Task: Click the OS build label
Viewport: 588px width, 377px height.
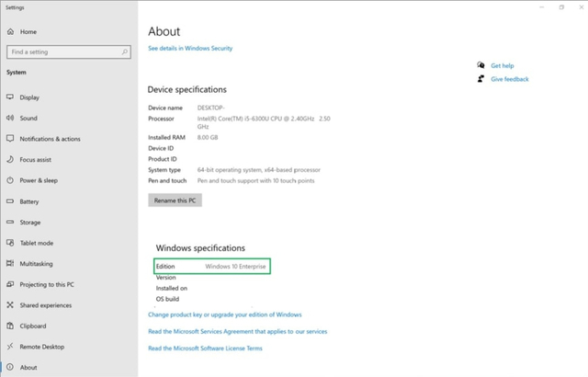Action: [167, 299]
